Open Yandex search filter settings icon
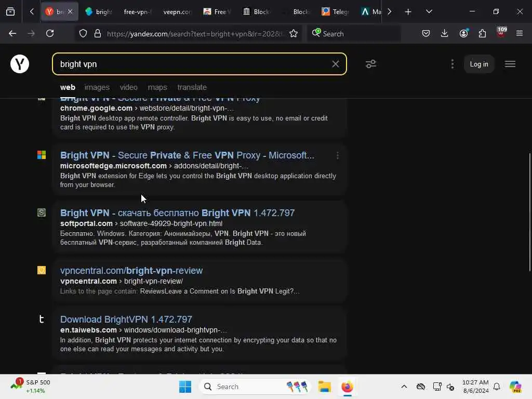Screen dimensions: 532x399 [371, 64]
